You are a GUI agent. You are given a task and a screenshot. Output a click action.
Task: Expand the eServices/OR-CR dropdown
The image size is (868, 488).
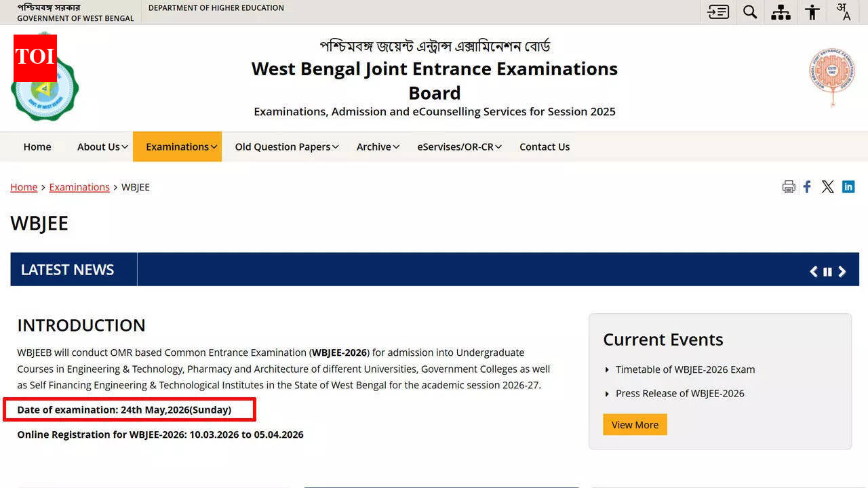[x=459, y=146]
